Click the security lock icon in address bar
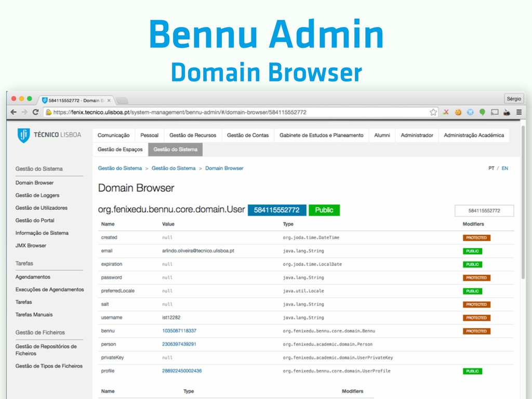The height and width of the screenshot is (399, 532). [48, 112]
